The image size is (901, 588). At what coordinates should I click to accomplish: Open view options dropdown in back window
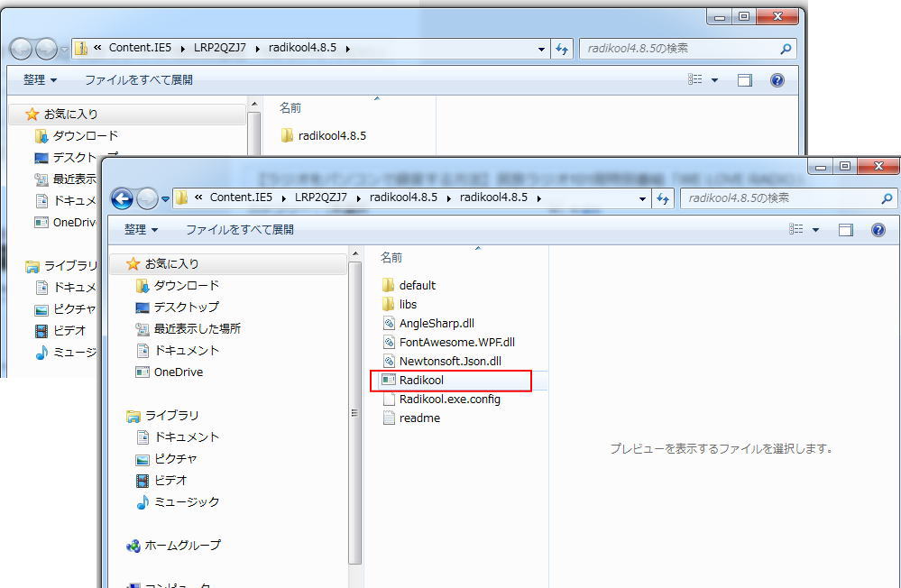(714, 80)
